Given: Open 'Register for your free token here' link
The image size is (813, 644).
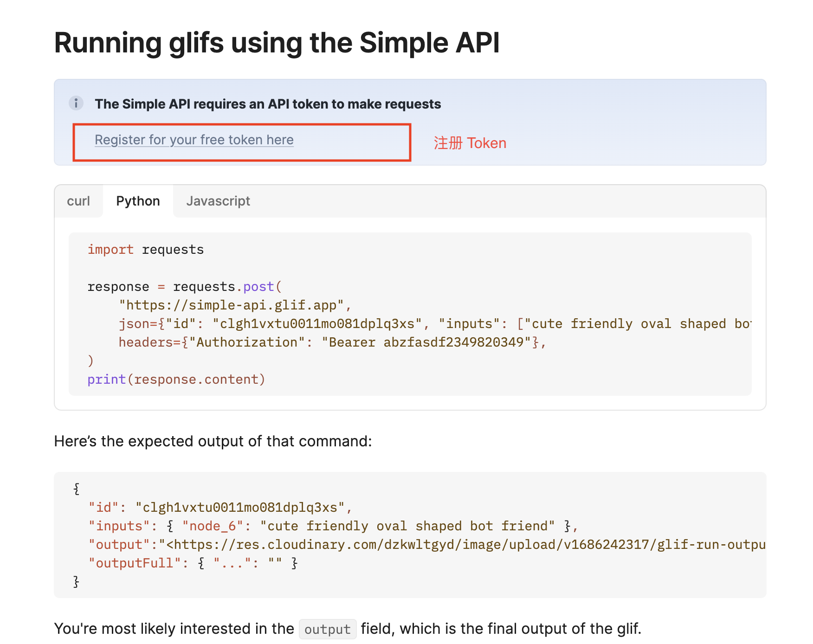Looking at the screenshot, I should [194, 140].
